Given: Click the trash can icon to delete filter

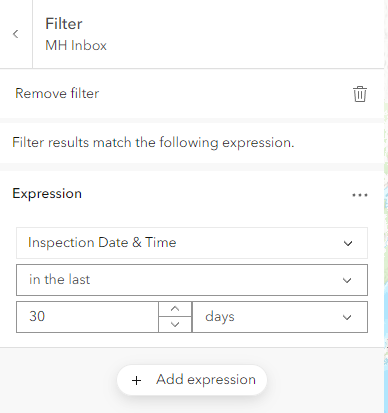Looking at the screenshot, I should tap(360, 94).
